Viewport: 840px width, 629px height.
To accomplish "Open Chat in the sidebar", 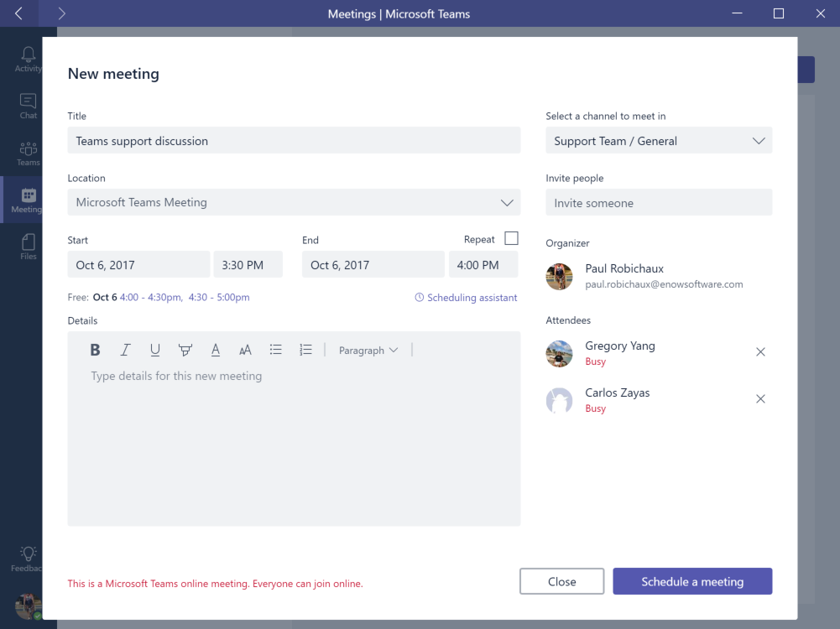I will [x=28, y=106].
